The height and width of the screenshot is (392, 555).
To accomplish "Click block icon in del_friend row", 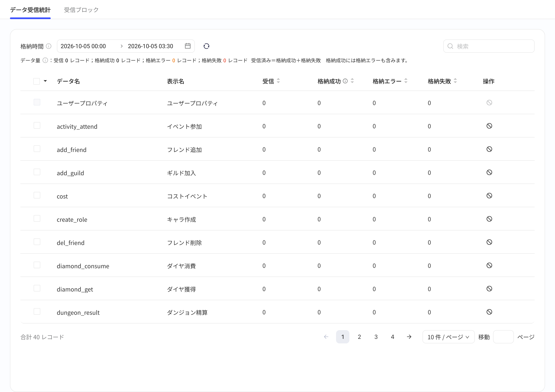I will 489,242.
